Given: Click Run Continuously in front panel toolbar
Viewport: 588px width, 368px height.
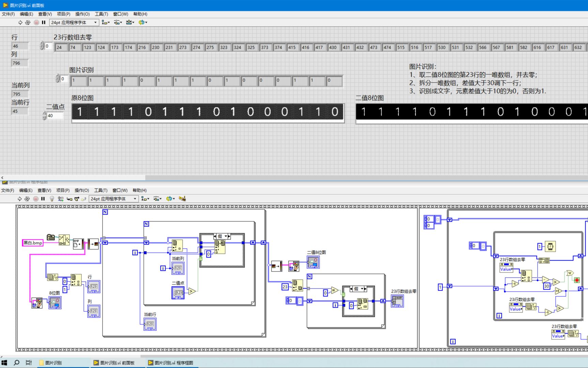Looking at the screenshot, I should click(28, 23).
